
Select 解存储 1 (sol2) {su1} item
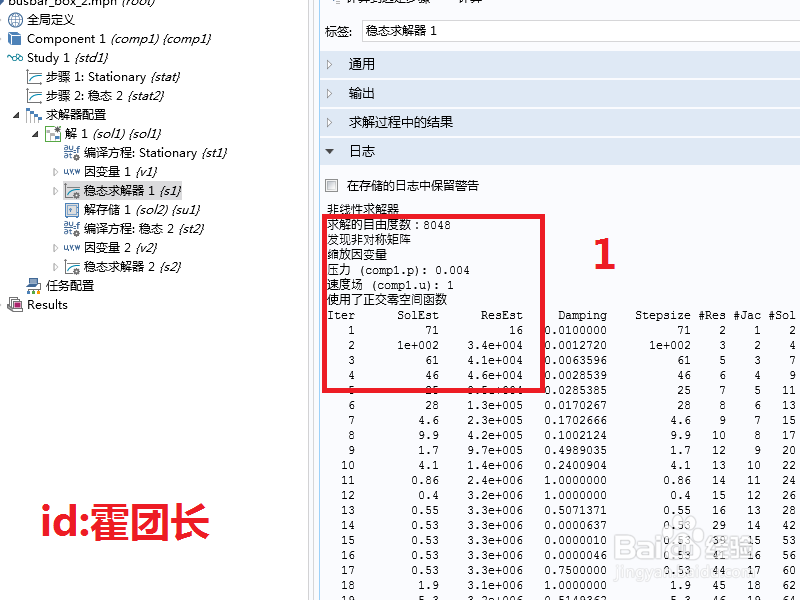(142, 210)
